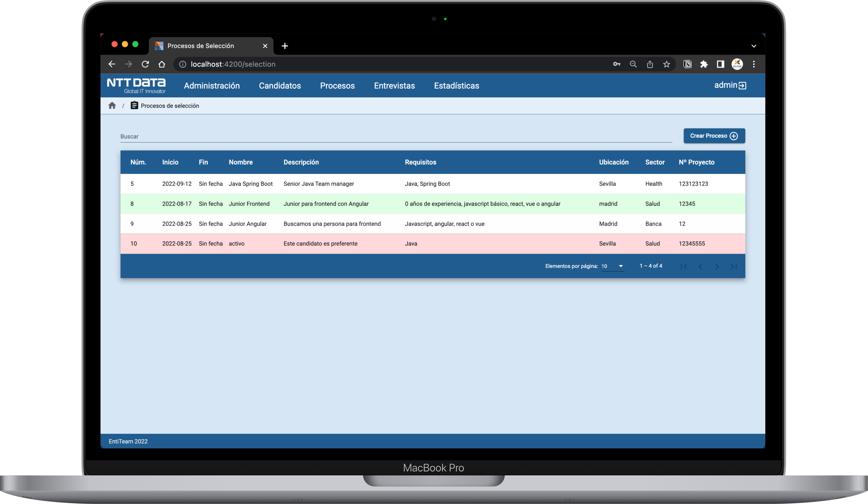
Task: Focus the Buscar search field
Action: click(x=396, y=137)
